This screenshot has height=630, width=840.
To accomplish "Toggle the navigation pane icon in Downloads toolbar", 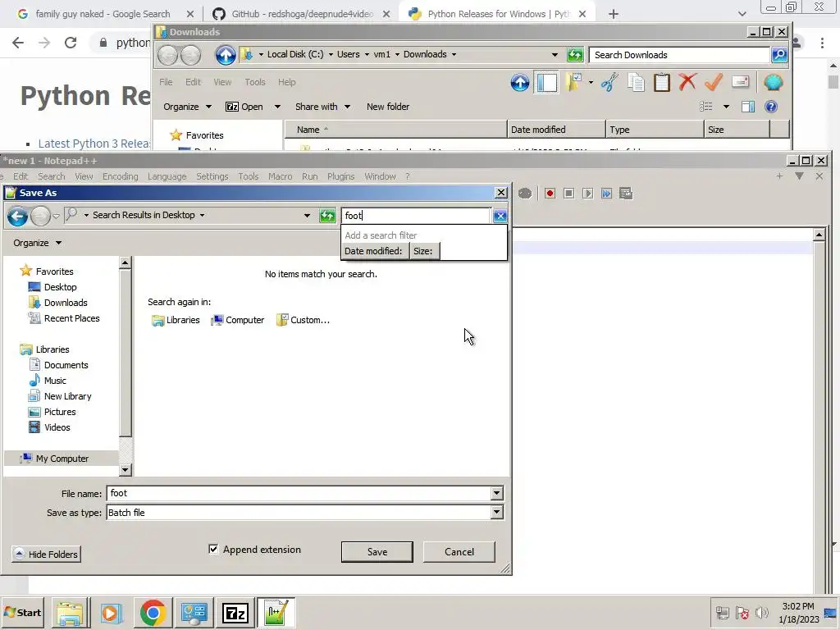I will 546,83.
